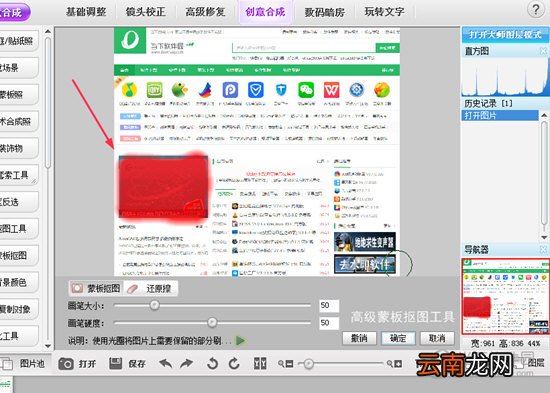Click left sidebar scrollbar up arrow
This screenshot has width=550, height=393.
(x=48, y=31)
